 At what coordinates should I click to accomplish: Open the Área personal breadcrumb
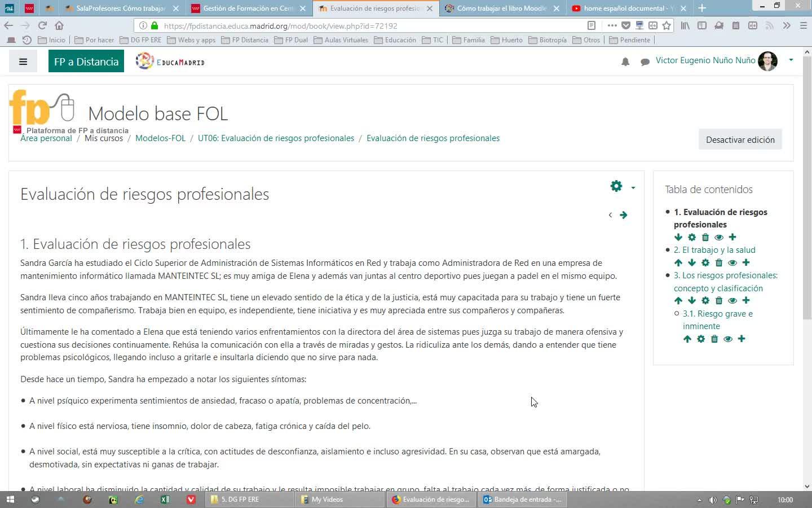[46, 138]
